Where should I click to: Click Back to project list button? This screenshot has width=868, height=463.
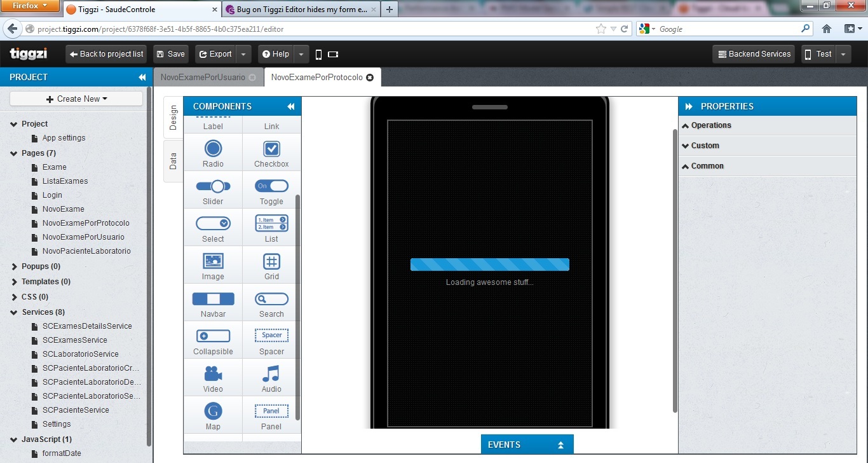pos(106,55)
